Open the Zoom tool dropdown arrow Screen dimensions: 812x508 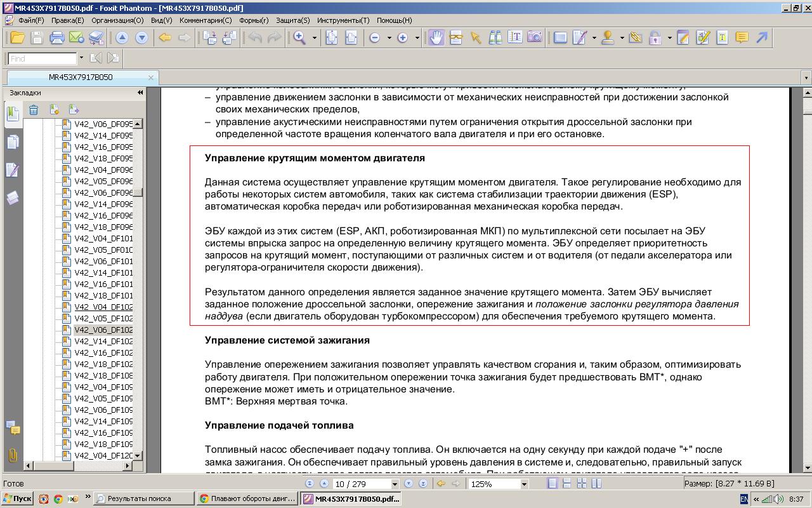(314, 38)
